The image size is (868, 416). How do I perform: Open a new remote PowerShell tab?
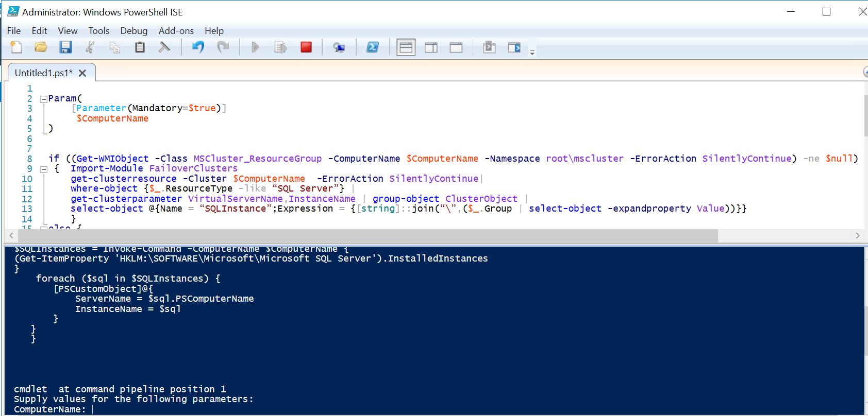point(339,47)
